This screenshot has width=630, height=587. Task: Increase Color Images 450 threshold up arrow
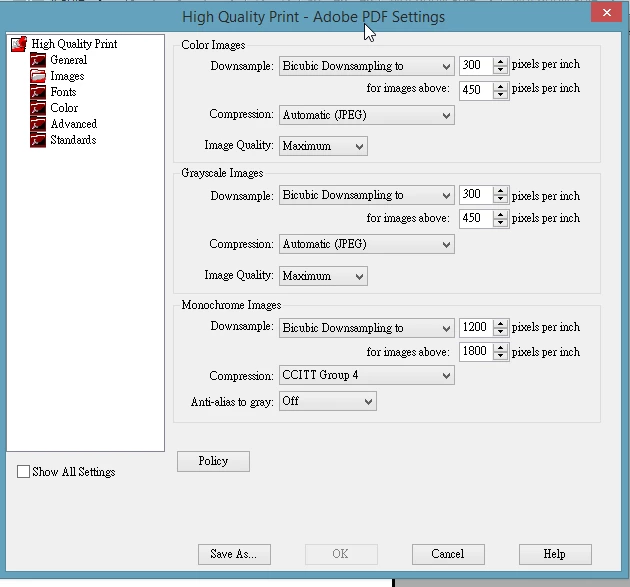point(501,86)
